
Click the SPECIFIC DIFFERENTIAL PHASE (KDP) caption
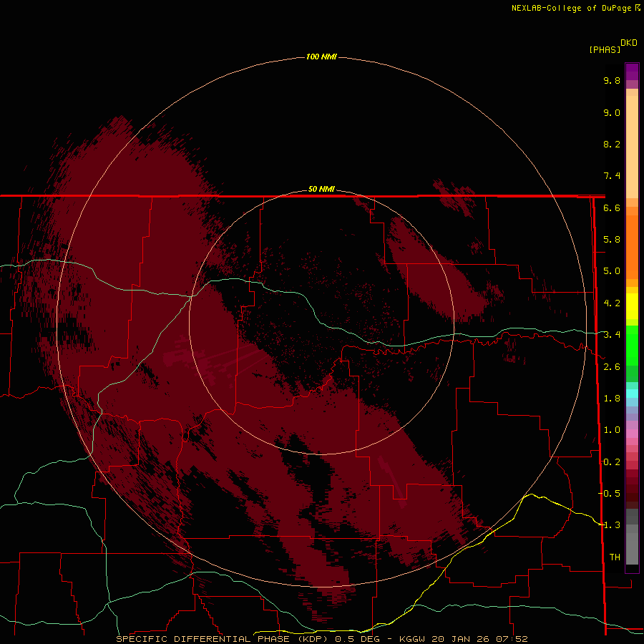tap(223, 639)
